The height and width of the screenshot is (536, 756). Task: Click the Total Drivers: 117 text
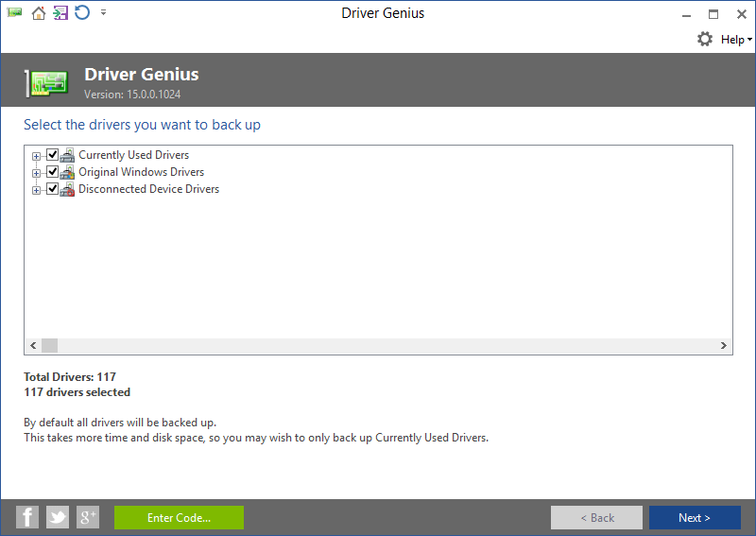(x=70, y=377)
